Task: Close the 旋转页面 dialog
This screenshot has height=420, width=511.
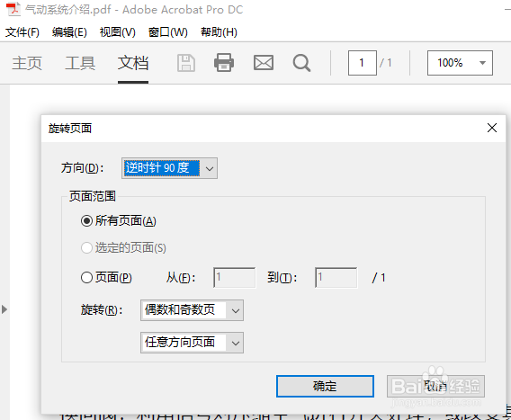Action: 492,128
